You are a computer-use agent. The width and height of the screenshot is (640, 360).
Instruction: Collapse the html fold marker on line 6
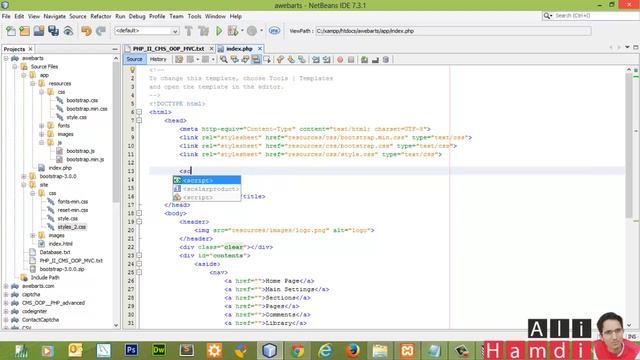[x=139, y=112]
